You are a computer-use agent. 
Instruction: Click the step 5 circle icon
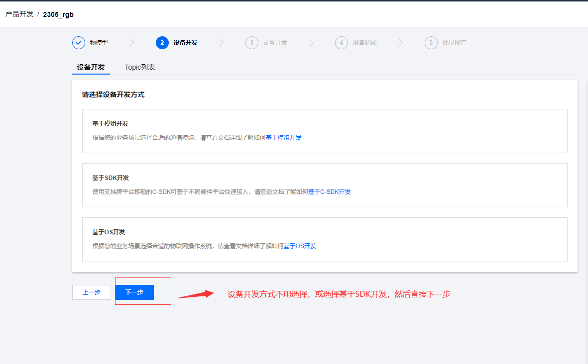tap(431, 43)
